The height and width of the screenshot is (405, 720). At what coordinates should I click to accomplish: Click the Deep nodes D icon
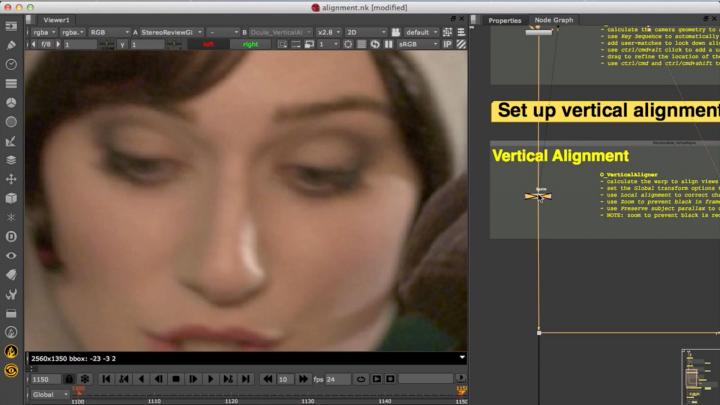pyautogui.click(x=11, y=236)
